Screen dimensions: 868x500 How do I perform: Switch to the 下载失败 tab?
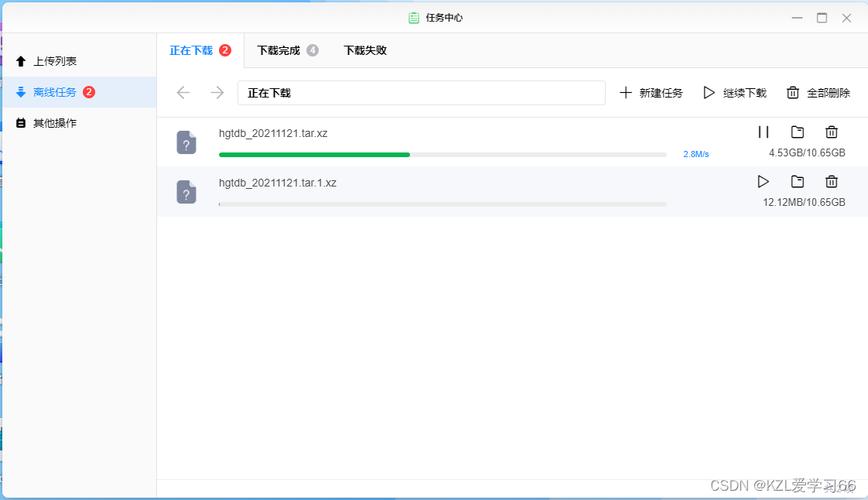[x=365, y=50]
